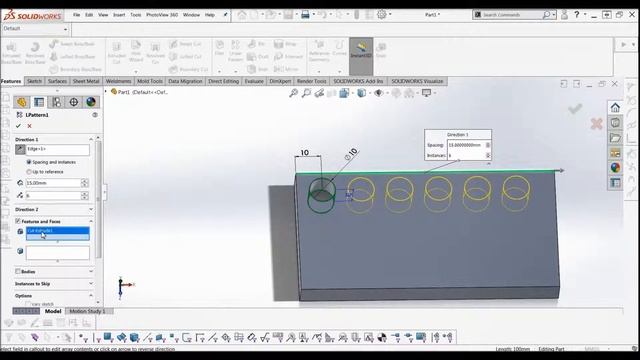Select Cut-Extrude1 in features to pattern list

[x=58, y=231]
